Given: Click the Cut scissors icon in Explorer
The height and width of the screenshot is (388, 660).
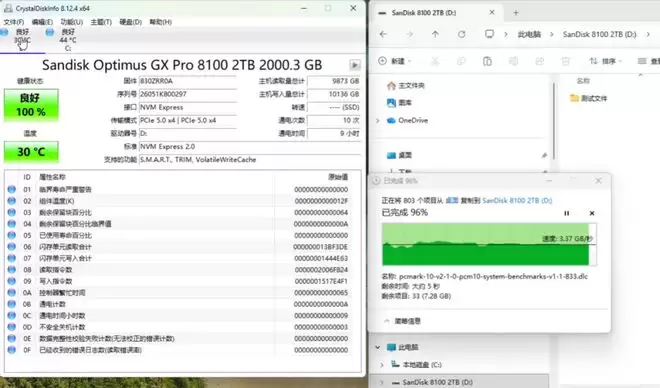Looking at the screenshot, I should [x=435, y=61].
